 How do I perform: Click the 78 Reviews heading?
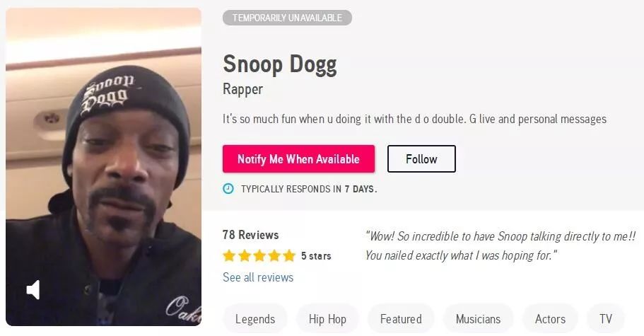[x=250, y=235]
